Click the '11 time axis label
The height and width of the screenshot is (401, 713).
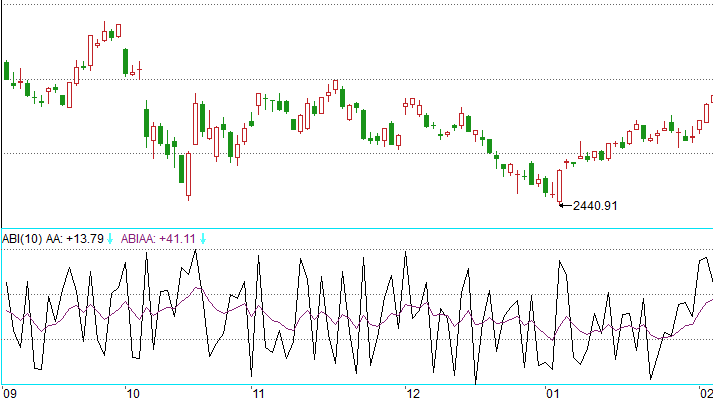click(x=258, y=393)
